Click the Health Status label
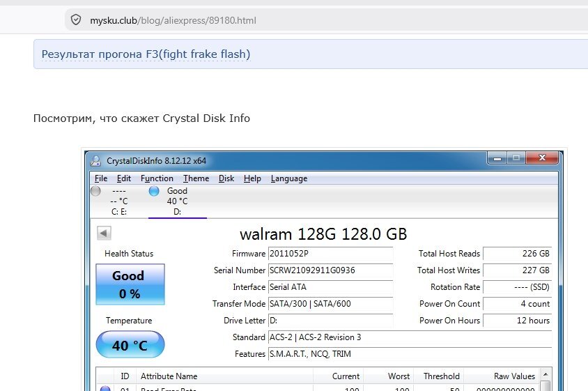The image size is (588, 391). (x=129, y=254)
